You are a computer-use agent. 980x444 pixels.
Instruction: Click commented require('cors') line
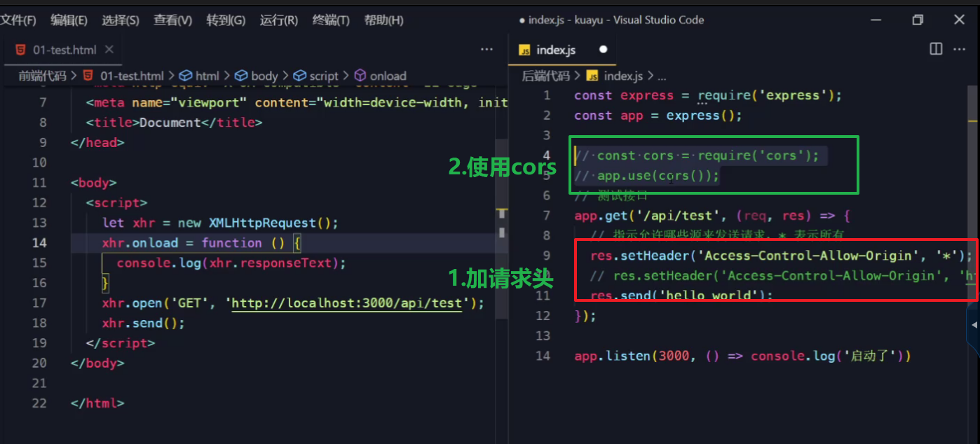(697, 155)
